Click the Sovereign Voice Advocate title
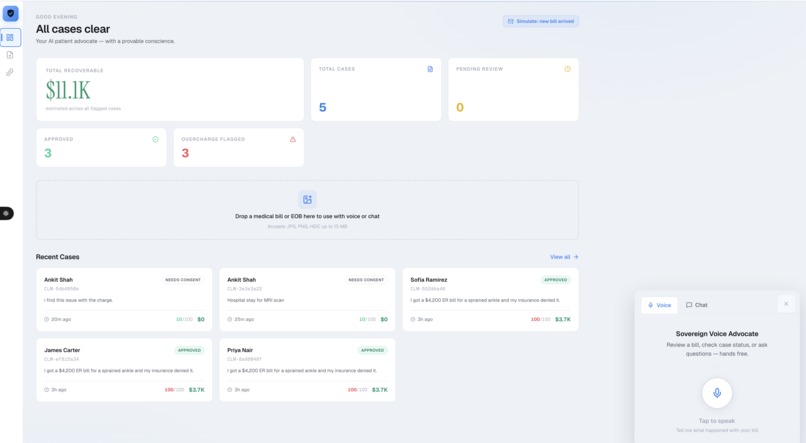This screenshot has height=443, width=806. point(717,334)
